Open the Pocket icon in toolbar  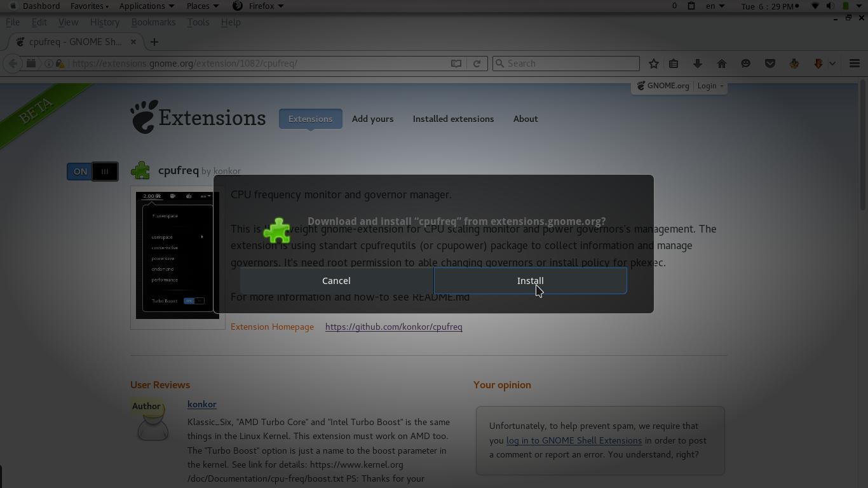point(770,64)
